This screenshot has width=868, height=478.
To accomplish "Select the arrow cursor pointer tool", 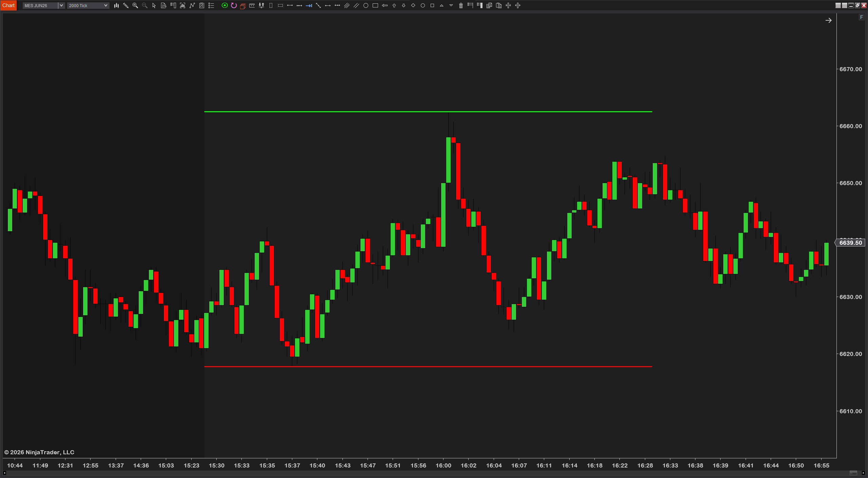I will coord(154,5).
